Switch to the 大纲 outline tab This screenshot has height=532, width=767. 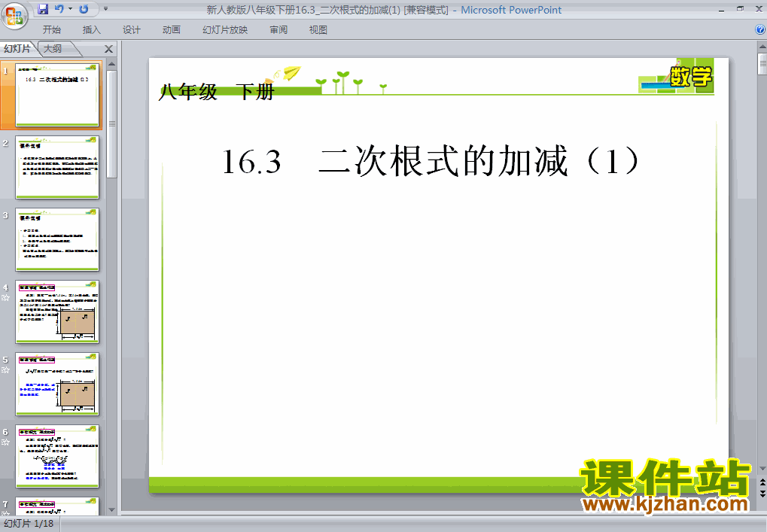point(53,48)
